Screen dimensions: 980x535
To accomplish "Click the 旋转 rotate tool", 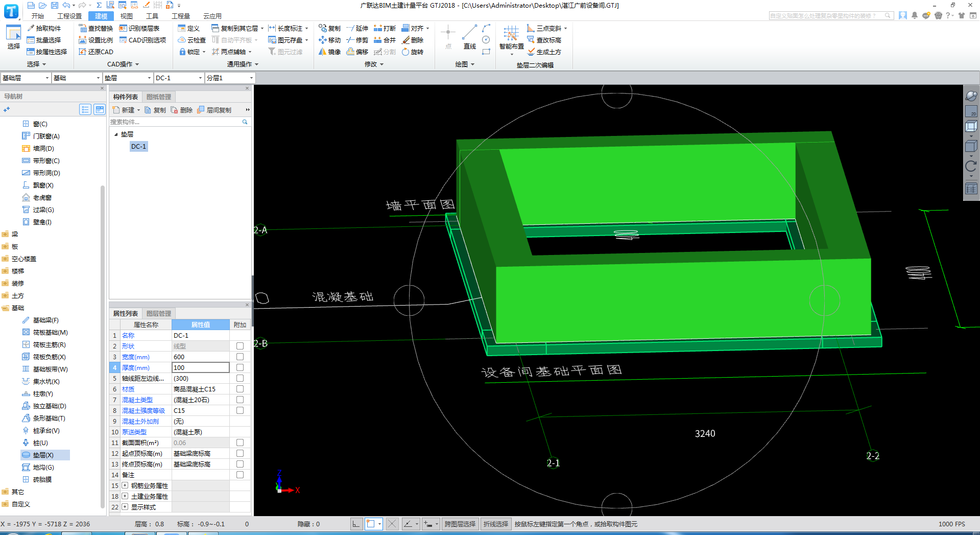I will tap(413, 52).
